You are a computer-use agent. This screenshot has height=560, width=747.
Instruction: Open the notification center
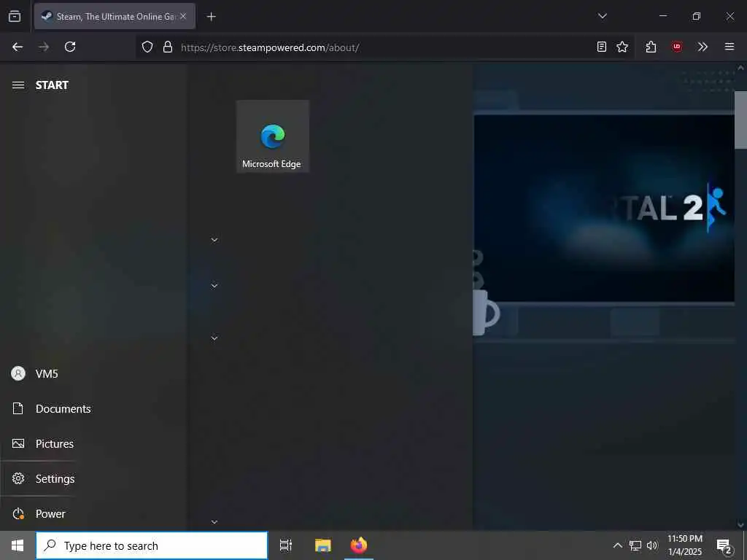click(x=724, y=545)
